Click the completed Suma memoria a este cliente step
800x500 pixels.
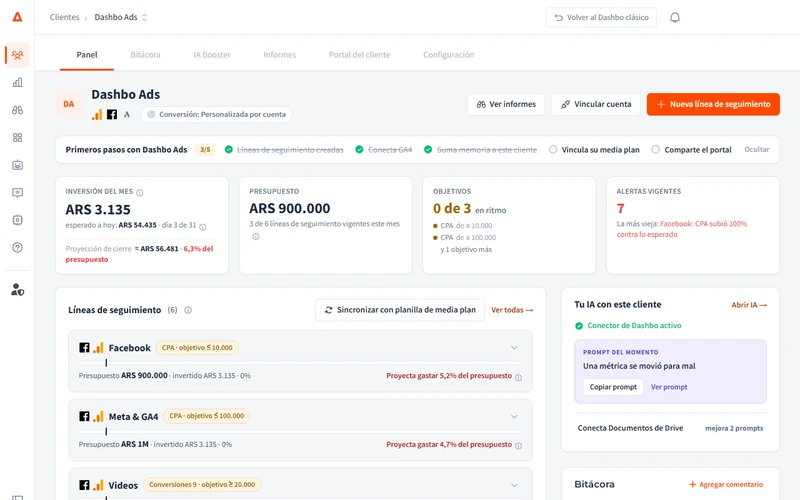click(481, 149)
